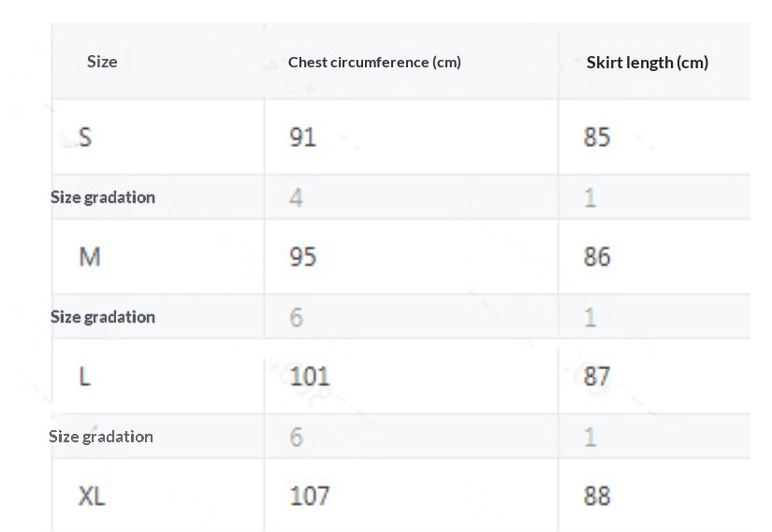
Task: Click Size gradation label between S and M
Action: pos(102,197)
